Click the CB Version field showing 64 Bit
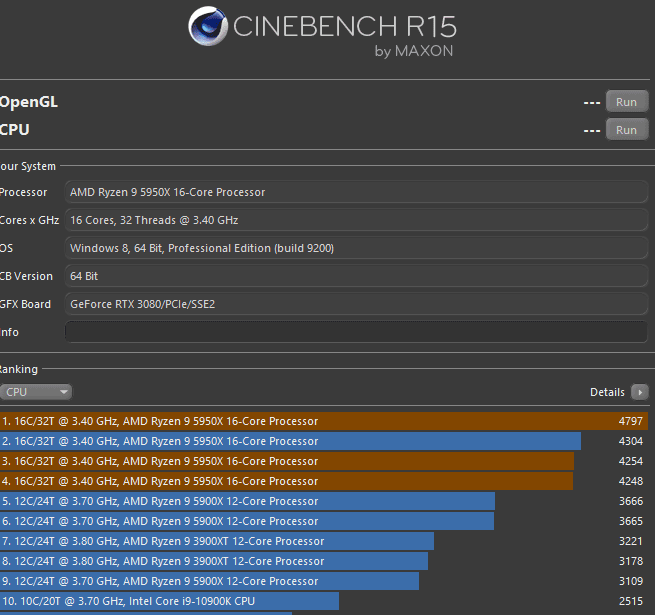 click(356, 276)
